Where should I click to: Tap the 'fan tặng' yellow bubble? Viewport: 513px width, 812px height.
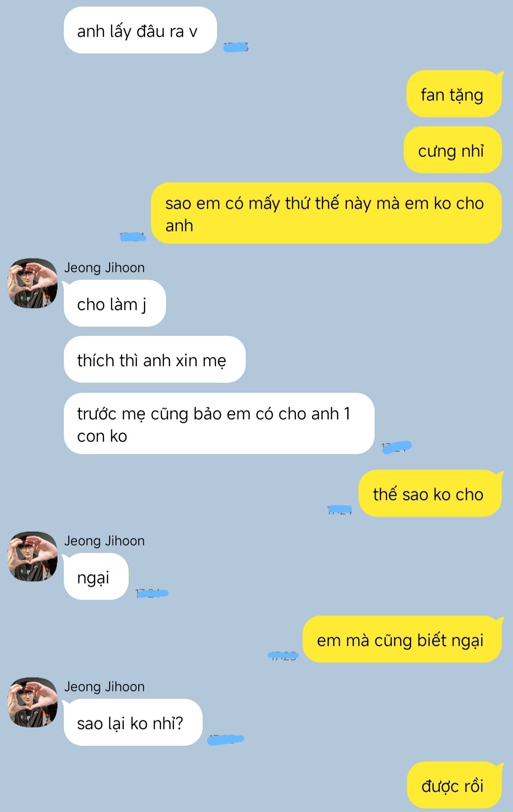(454, 94)
